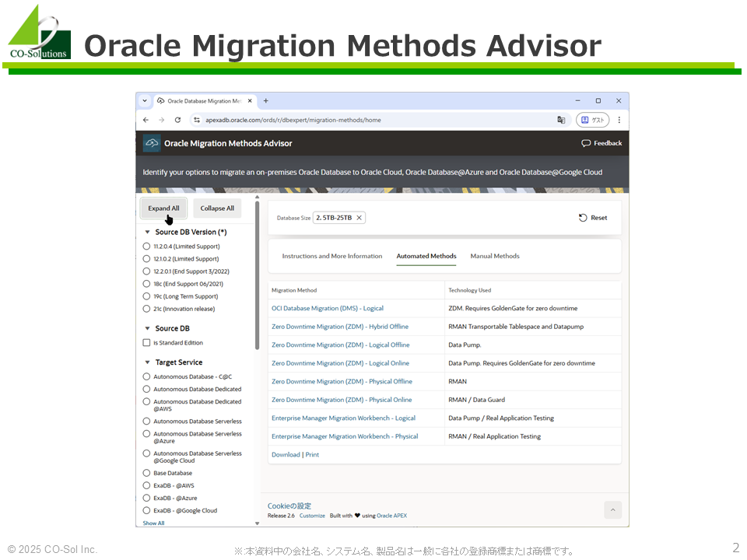The image size is (747, 560).
Task: Click the browser back arrow
Action: pyautogui.click(x=146, y=120)
